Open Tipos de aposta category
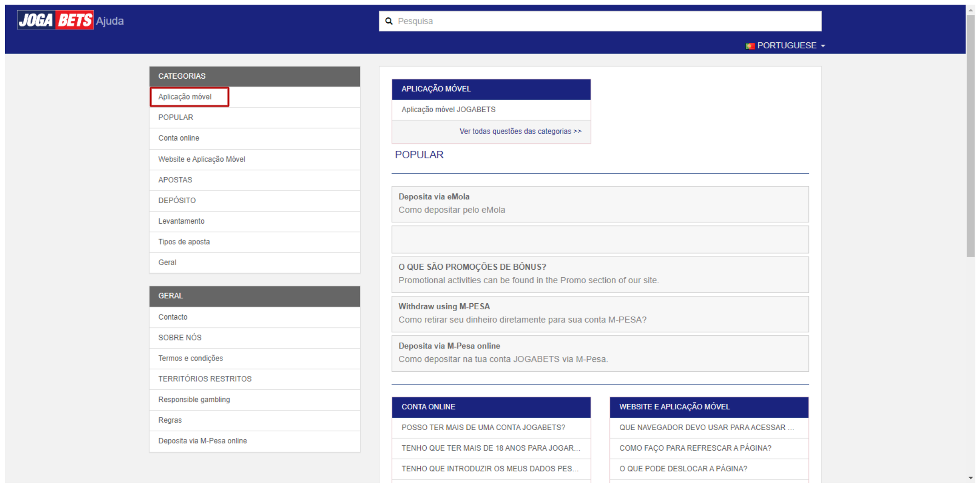 (x=254, y=242)
